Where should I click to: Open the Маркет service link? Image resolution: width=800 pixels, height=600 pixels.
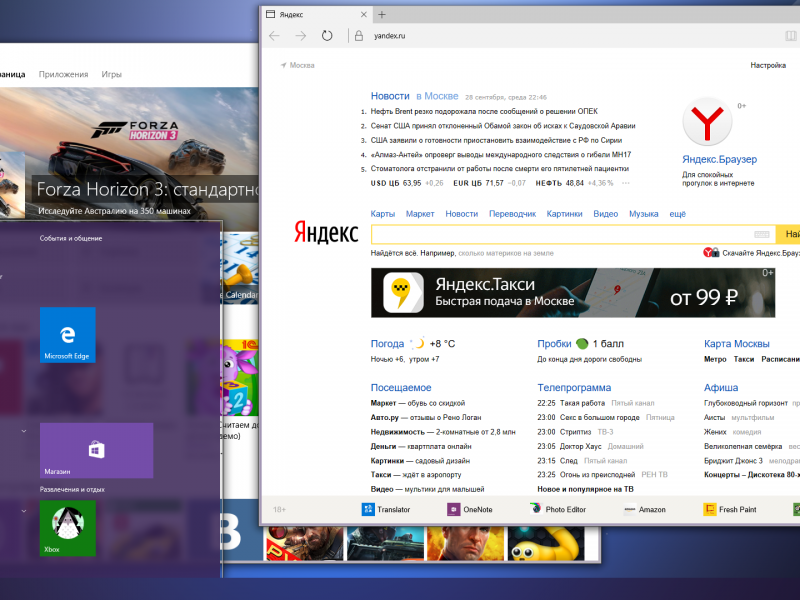coord(420,214)
